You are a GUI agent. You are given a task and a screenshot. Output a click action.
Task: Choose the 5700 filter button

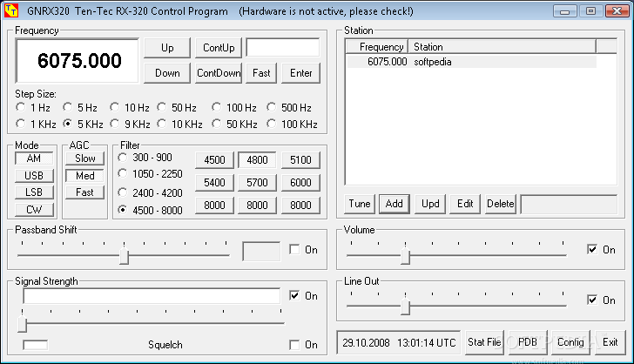[x=257, y=183]
